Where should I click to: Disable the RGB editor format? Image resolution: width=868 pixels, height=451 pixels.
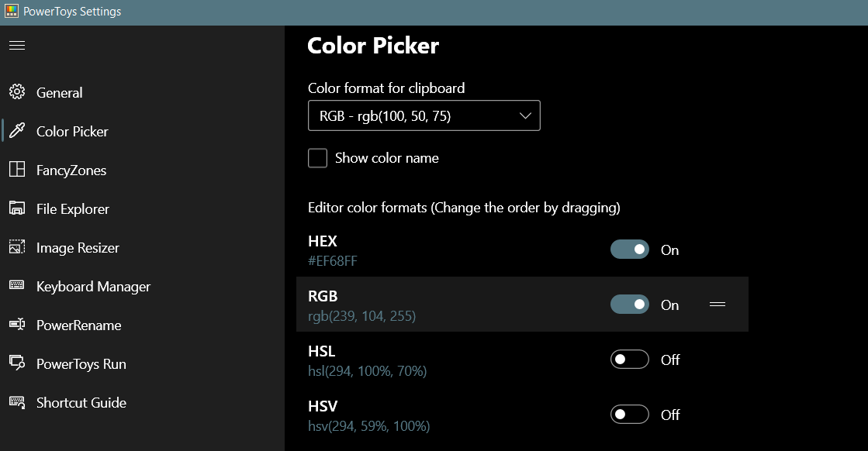[630, 304]
